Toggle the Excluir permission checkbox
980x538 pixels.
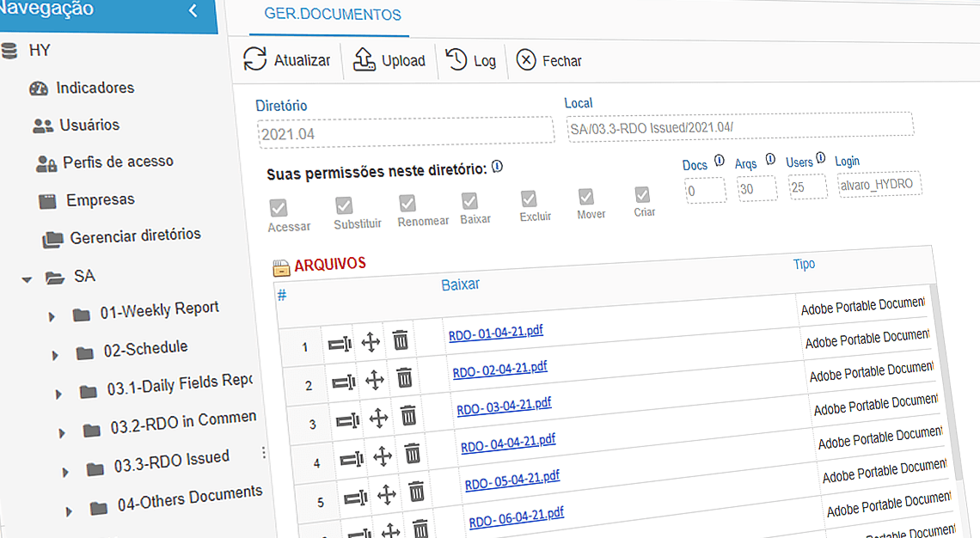tap(529, 197)
